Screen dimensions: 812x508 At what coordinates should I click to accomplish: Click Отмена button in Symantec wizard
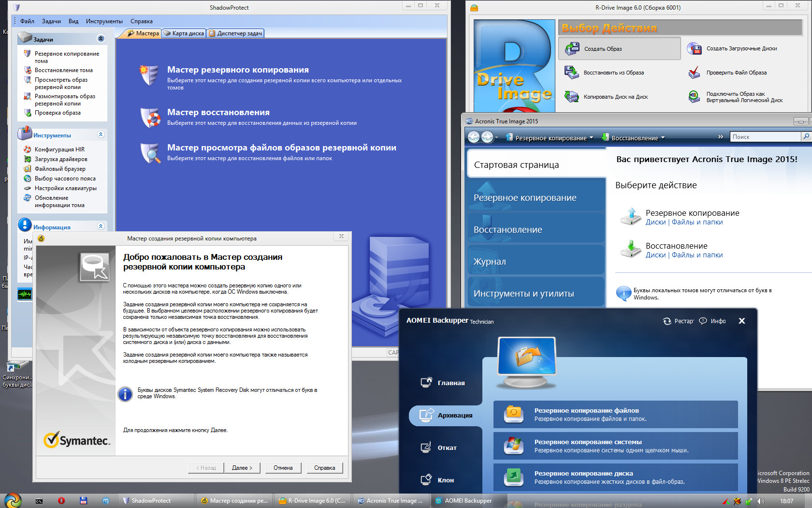pos(283,468)
